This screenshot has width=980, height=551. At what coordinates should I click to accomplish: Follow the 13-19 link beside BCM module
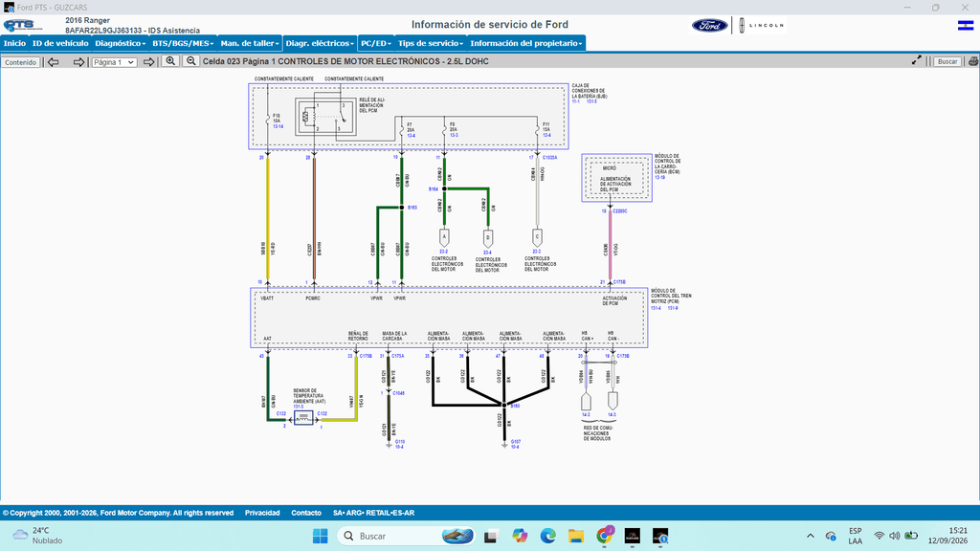(660, 177)
